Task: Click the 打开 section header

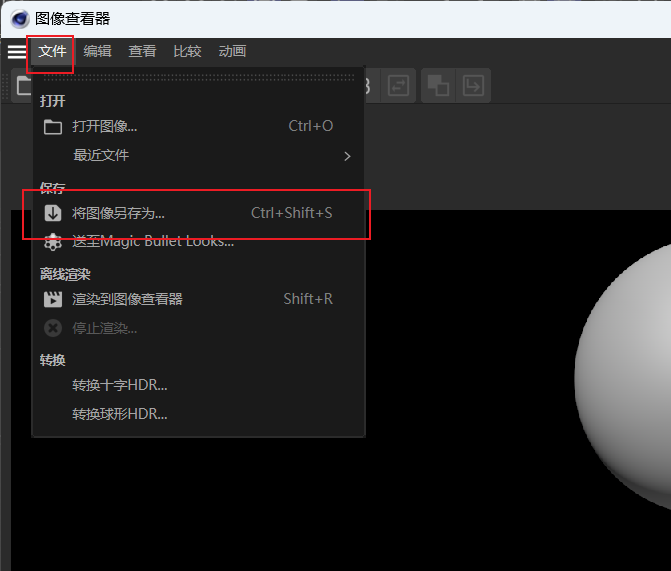Action: click(x=52, y=101)
